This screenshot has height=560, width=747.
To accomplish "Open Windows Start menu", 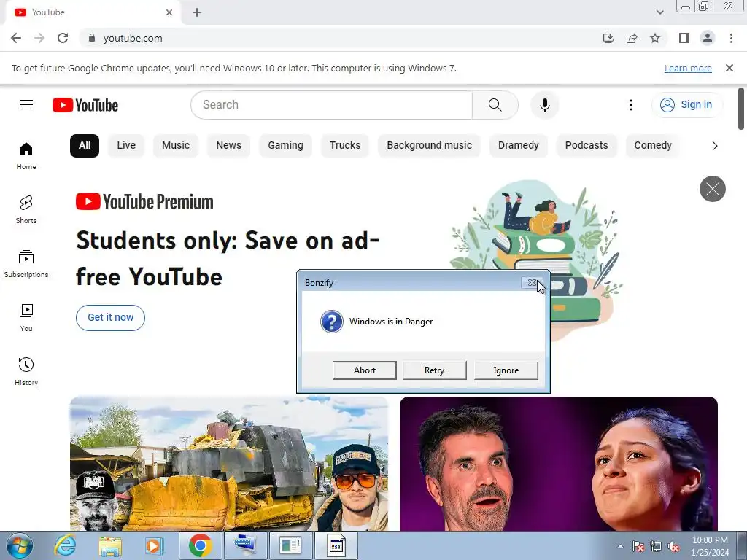I will (20, 545).
